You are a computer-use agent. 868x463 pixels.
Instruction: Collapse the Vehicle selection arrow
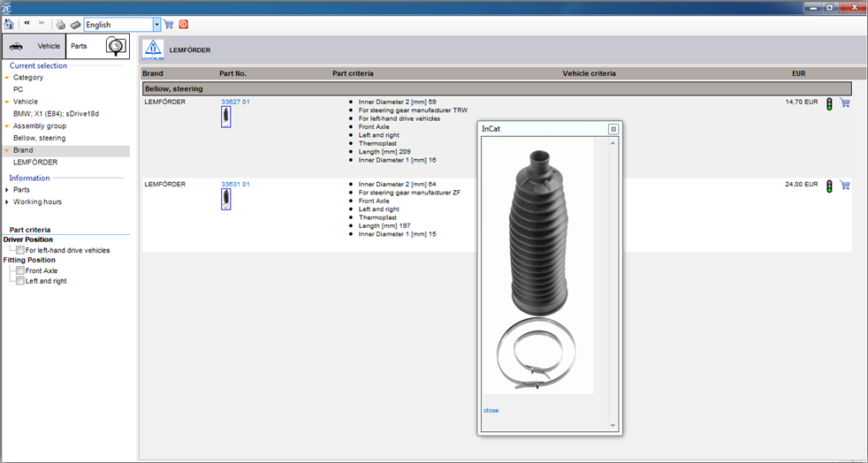click(x=7, y=102)
